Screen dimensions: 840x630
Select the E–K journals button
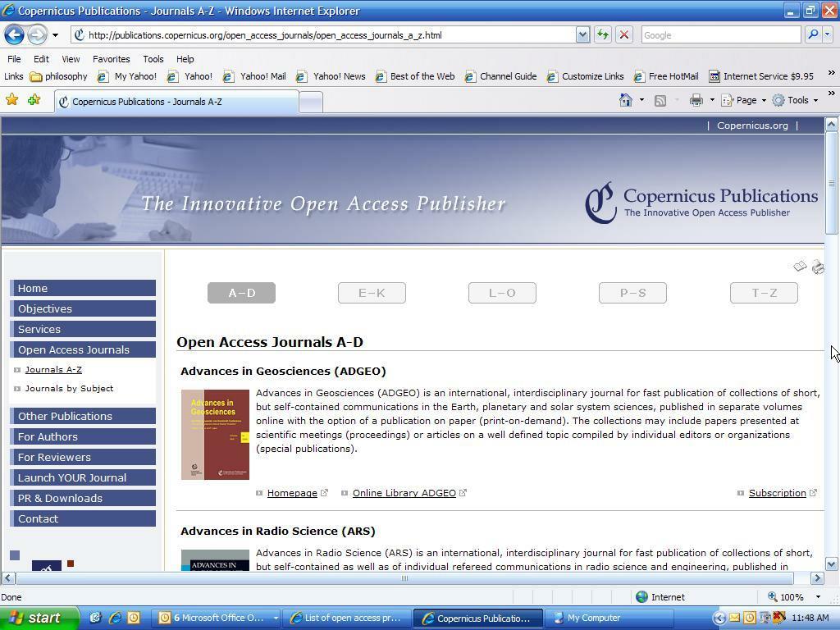coord(372,293)
